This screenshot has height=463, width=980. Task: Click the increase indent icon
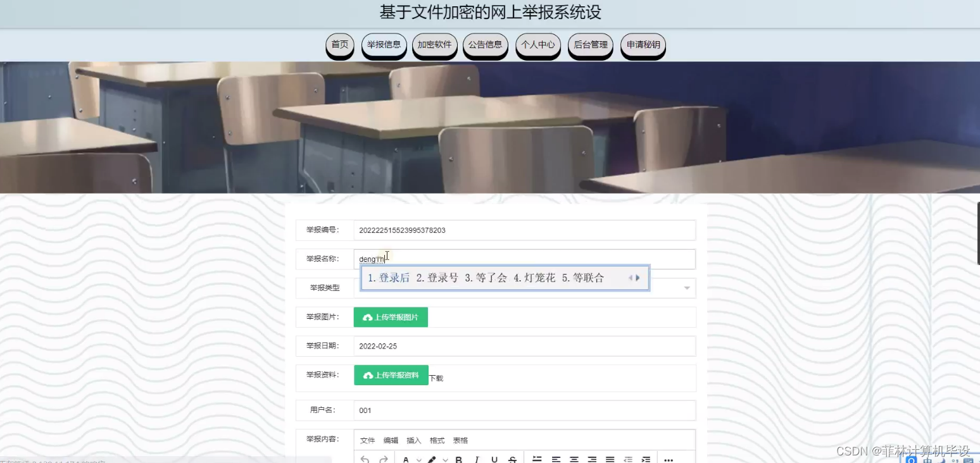646,459
